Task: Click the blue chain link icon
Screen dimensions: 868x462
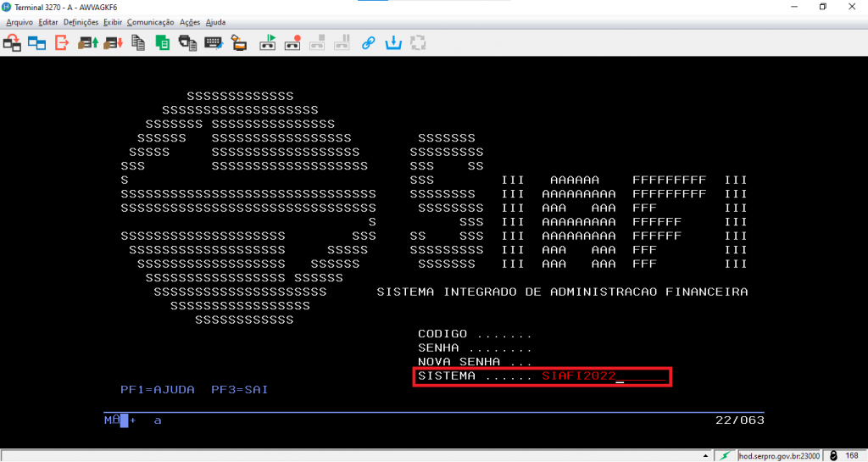Action: point(368,42)
